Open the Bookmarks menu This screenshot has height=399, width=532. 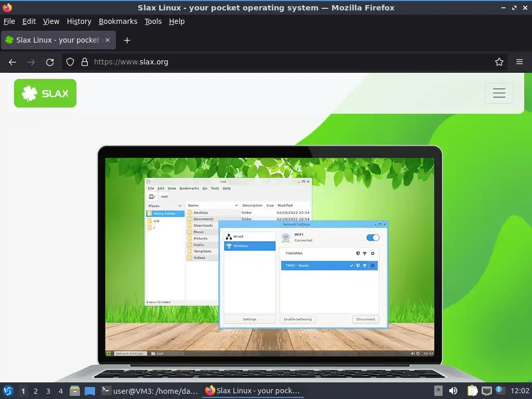118,21
